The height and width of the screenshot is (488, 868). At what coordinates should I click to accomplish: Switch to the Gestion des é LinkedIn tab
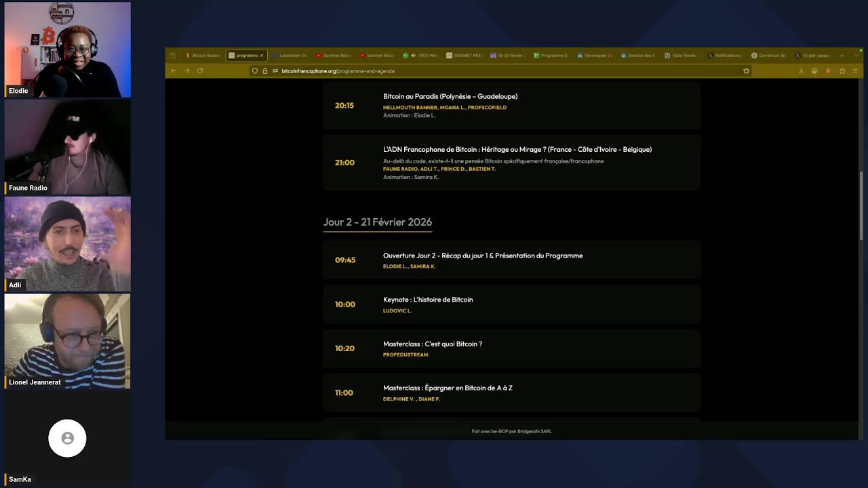tap(638, 56)
